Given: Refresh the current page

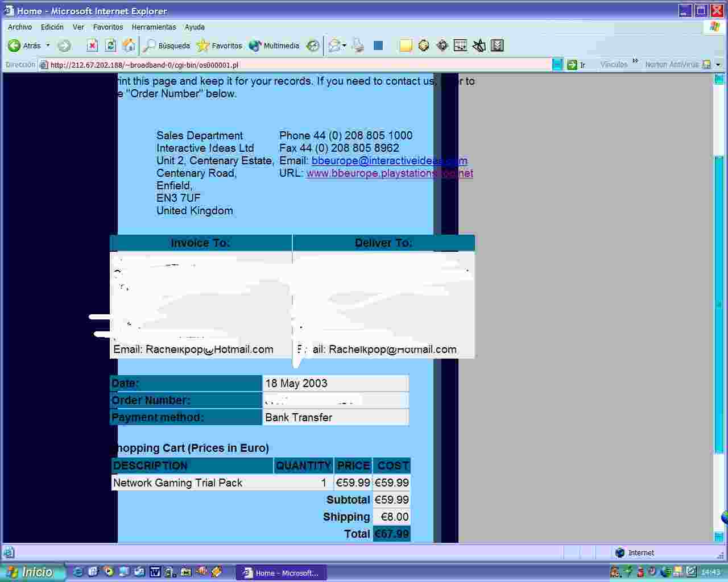Looking at the screenshot, I should [111, 45].
